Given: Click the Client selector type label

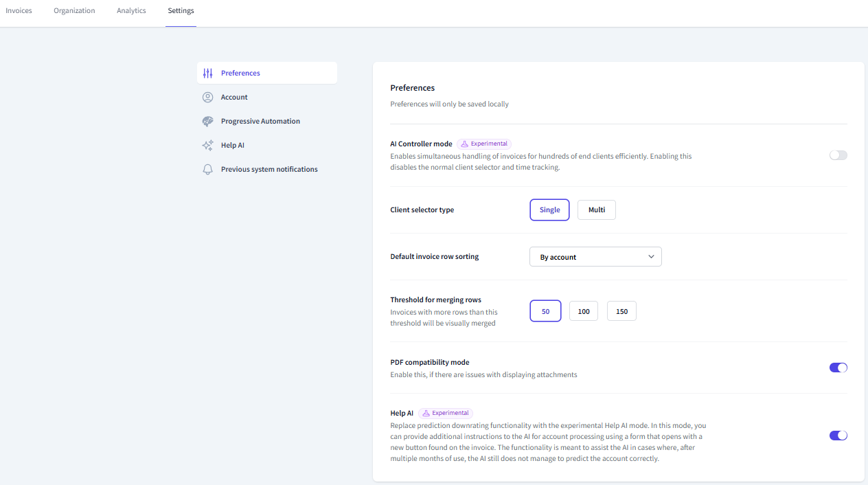Looking at the screenshot, I should point(422,210).
